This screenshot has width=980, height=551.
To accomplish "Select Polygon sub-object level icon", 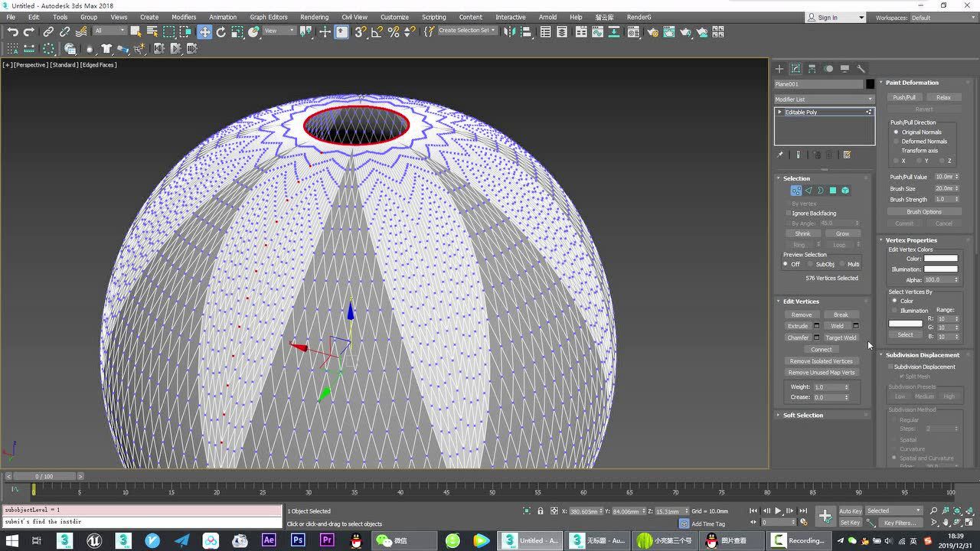I will coord(833,191).
